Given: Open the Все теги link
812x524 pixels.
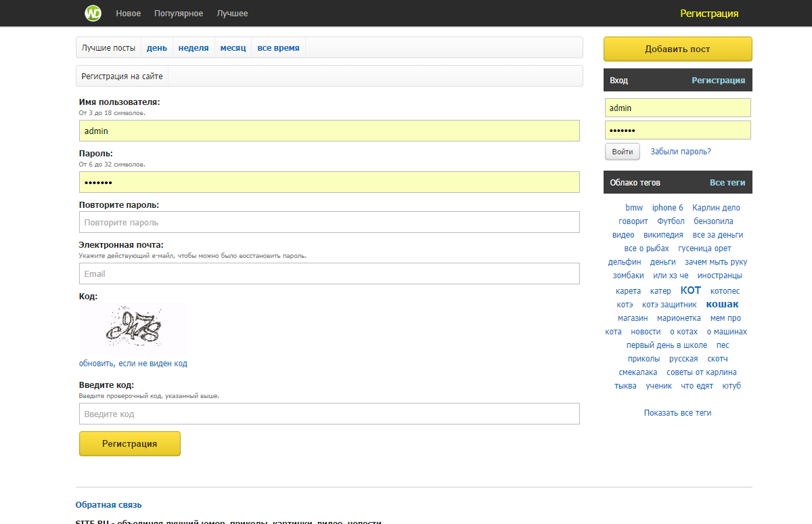Looking at the screenshot, I should click(x=727, y=183).
